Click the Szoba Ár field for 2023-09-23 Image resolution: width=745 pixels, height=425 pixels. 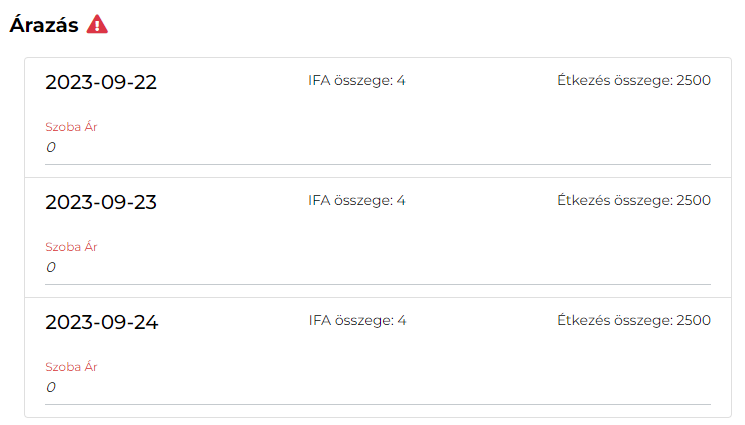[378, 268]
